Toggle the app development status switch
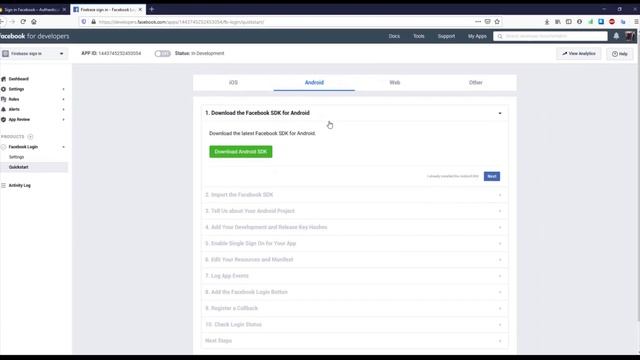Screen dimensions: 640x360 162,53
